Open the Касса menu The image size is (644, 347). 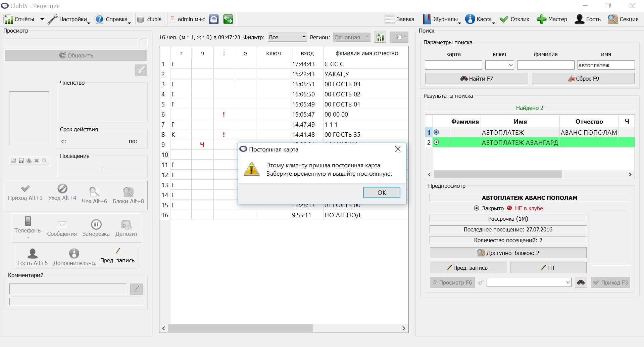tap(480, 19)
